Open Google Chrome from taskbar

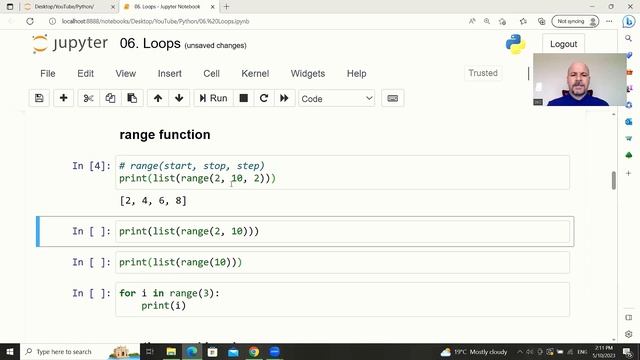tap(254, 352)
